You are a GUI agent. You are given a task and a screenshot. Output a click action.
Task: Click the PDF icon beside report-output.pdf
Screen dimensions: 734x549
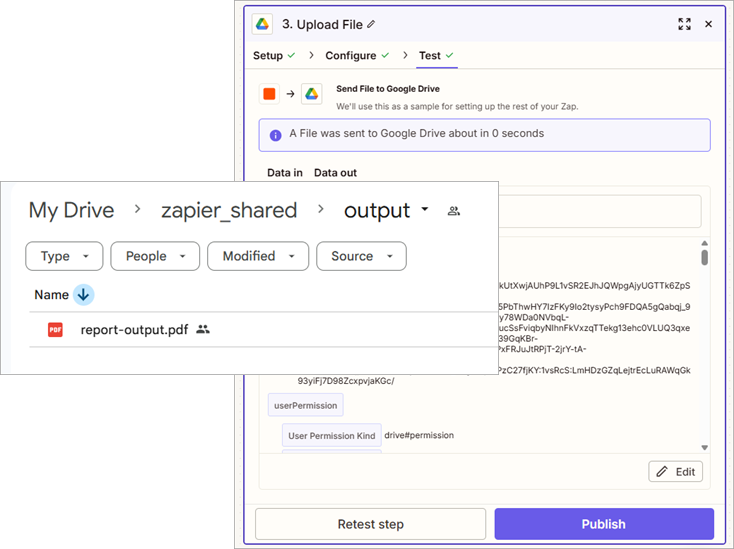(x=55, y=329)
